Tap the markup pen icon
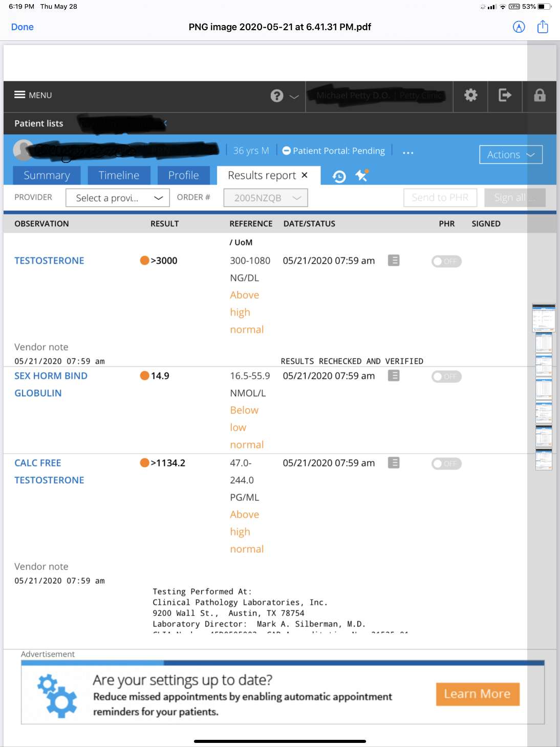The width and height of the screenshot is (560, 747). pyautogui.click(x=519, y=27)
